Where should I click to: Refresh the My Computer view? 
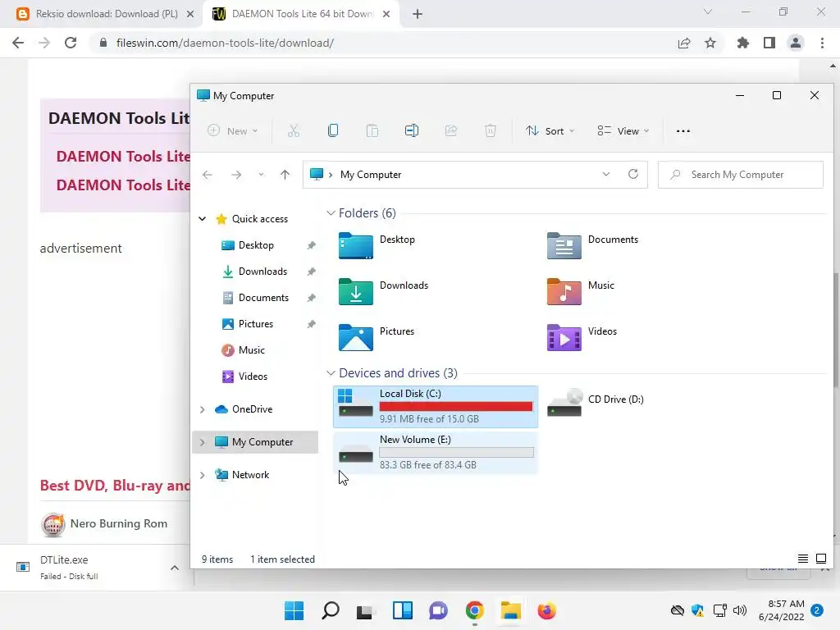tap(633, 174)
